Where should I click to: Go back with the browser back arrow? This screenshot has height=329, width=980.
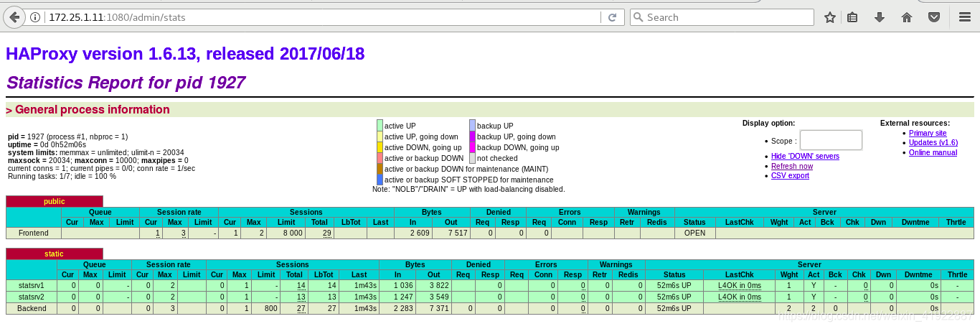15,17
